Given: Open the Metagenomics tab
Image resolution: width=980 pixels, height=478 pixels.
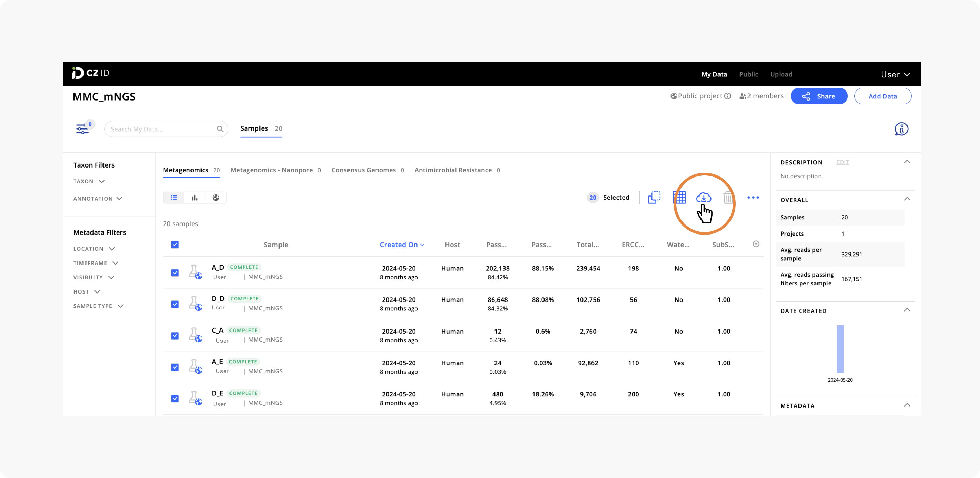Looking at the screenshot, I should pyautogui.click(x=192, y=170).
